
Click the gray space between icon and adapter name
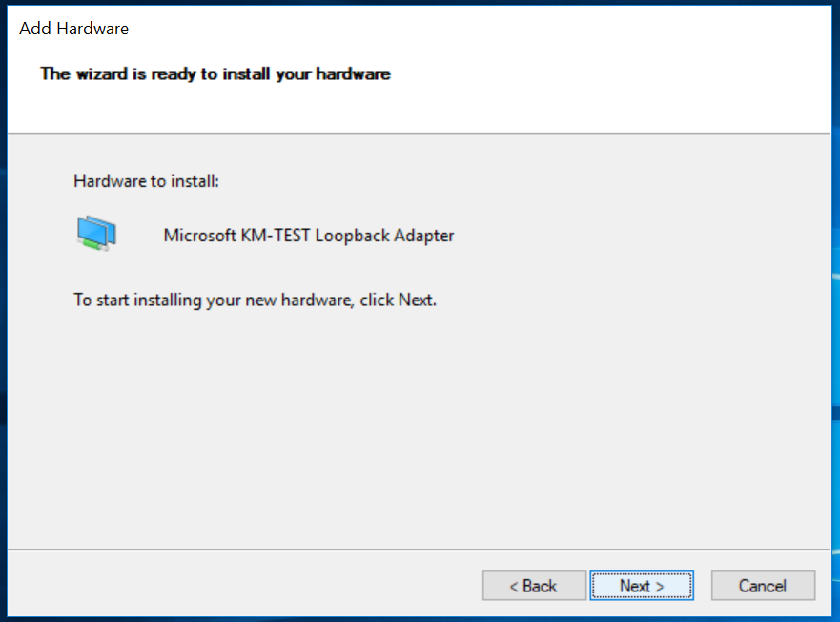point(140,235)
